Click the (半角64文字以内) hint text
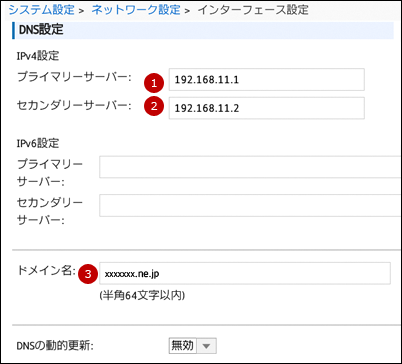Image resolution: width=402 pixels, height=364 pixels. (142, 295)
